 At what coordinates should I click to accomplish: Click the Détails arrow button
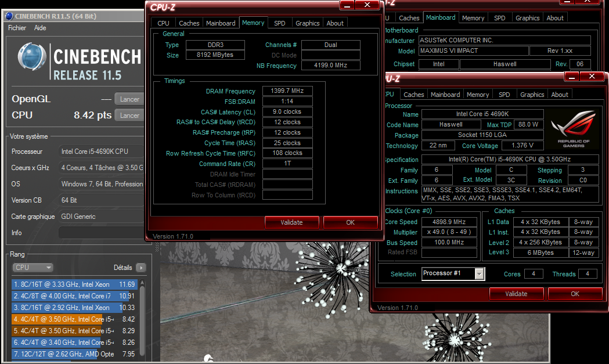[141, 267]
